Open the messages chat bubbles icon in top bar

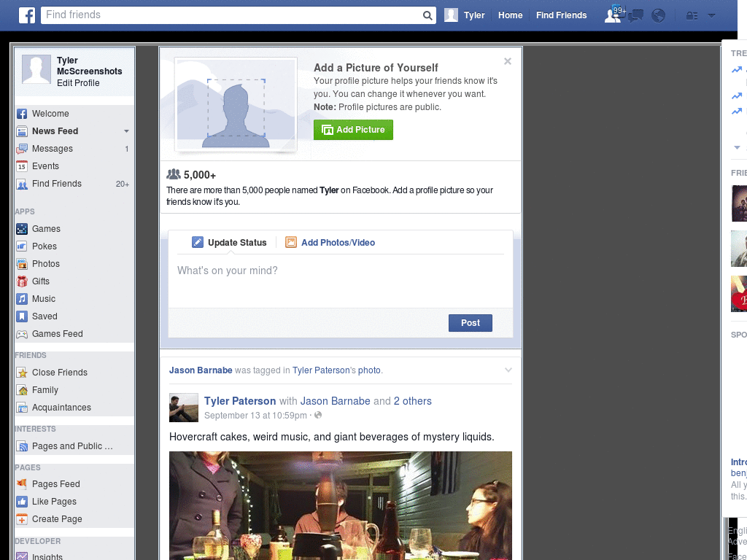click(x=635, y=16)
